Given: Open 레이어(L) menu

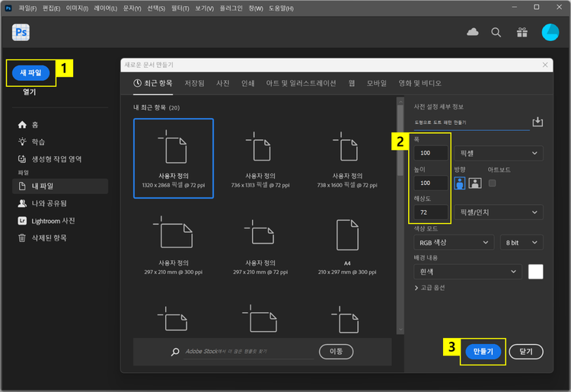Looking at the screenshot, I should coord(106,8).
